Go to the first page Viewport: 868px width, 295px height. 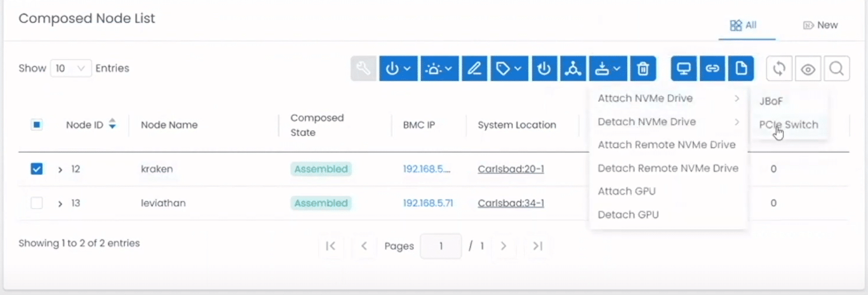(330, 246)
